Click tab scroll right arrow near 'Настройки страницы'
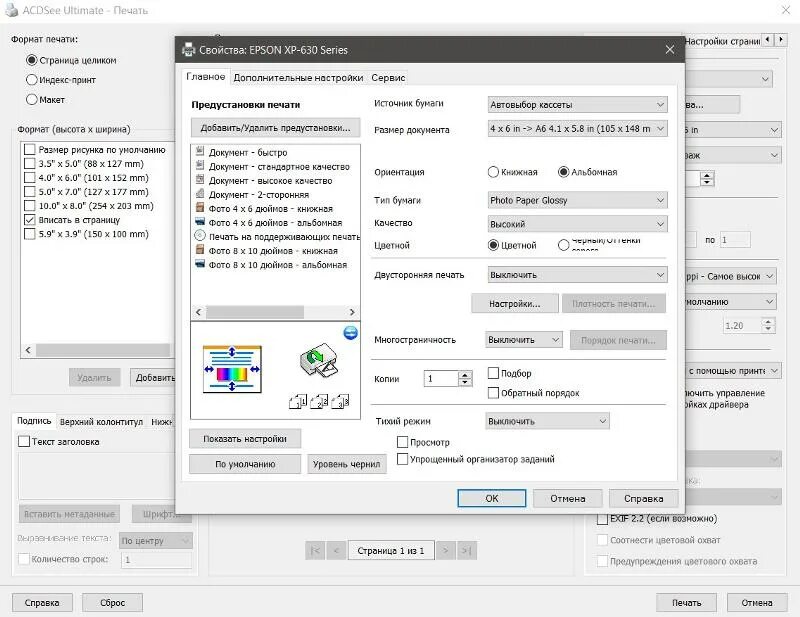 [781, 39]
